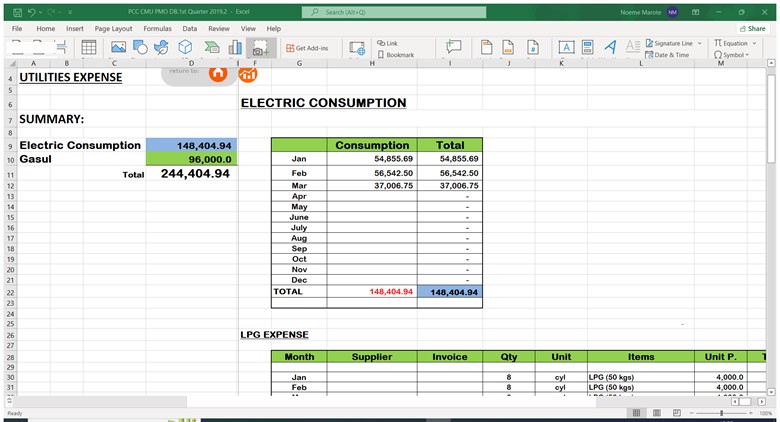Image resolution: width=780 pixels, height=422 pixels.
Task: Click the Chart bar-graph icon
Action: (235, 48)
